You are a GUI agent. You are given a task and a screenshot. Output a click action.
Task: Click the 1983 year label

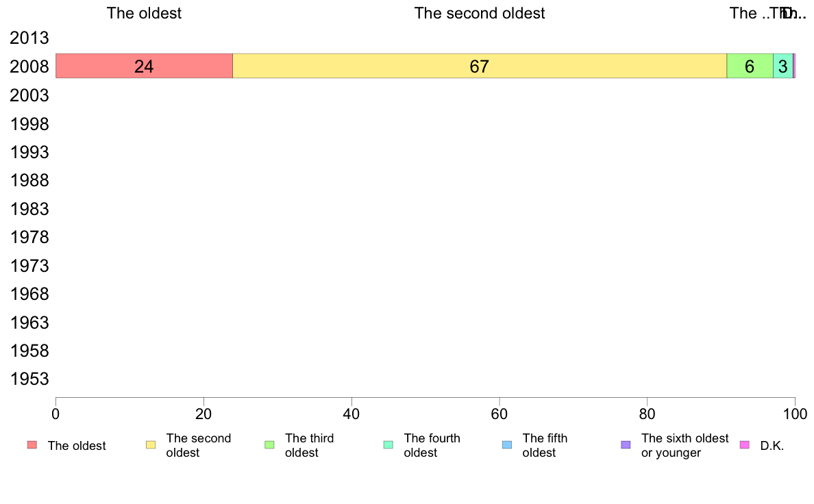tap(29, 208)
